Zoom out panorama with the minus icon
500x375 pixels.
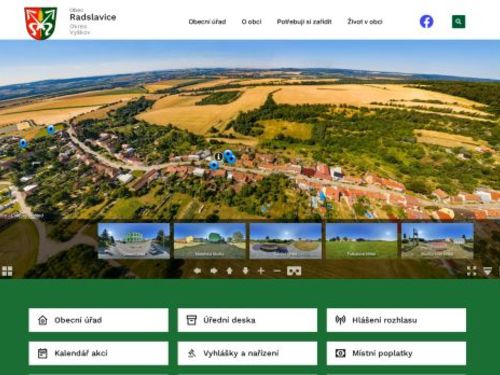277,271
